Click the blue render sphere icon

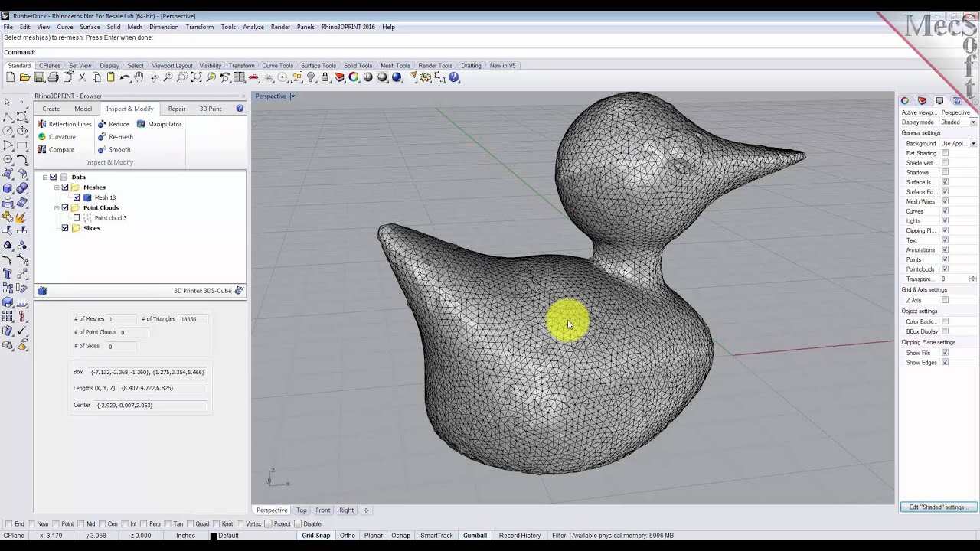397,77
